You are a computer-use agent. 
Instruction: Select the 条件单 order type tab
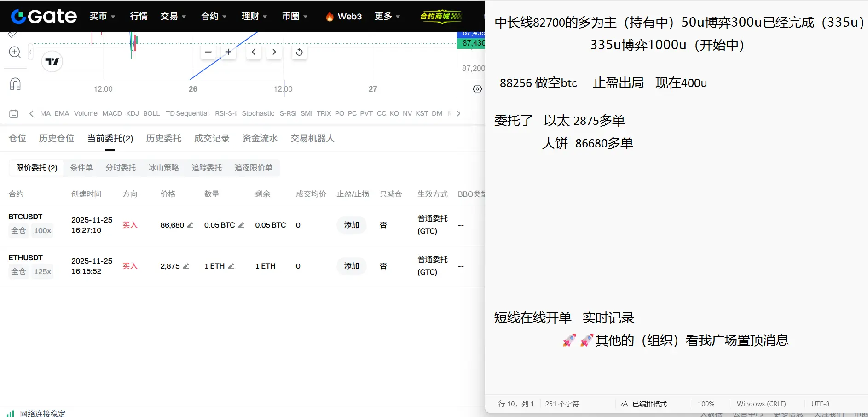coord(81,168)
